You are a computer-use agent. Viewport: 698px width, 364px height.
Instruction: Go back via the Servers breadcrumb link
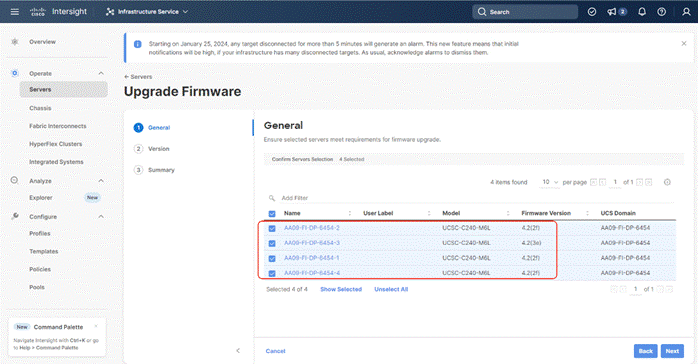[138, 77]
